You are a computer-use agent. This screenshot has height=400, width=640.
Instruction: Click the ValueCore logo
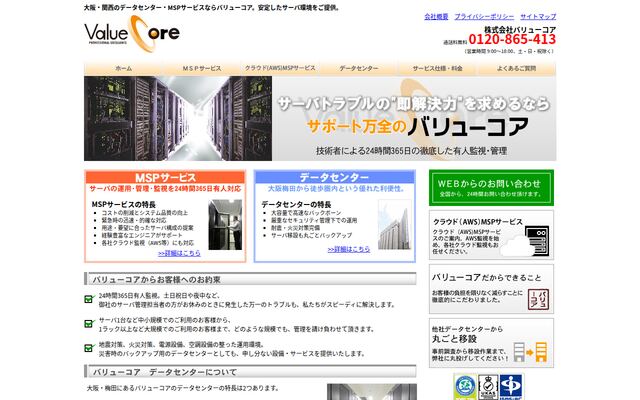(x=132, y=34)
